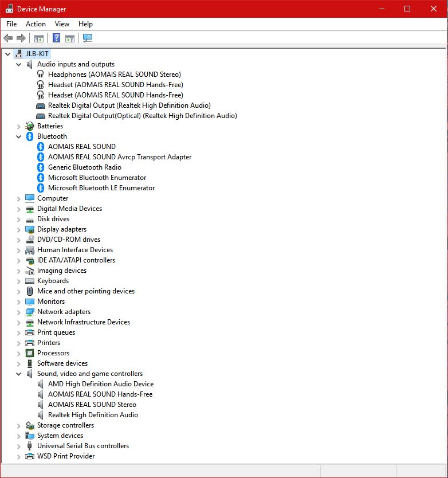Click the Audio inputs and outputs speaker icon
Image resolution: width=448 pixels, height=478 pixels.
(30, 64)
